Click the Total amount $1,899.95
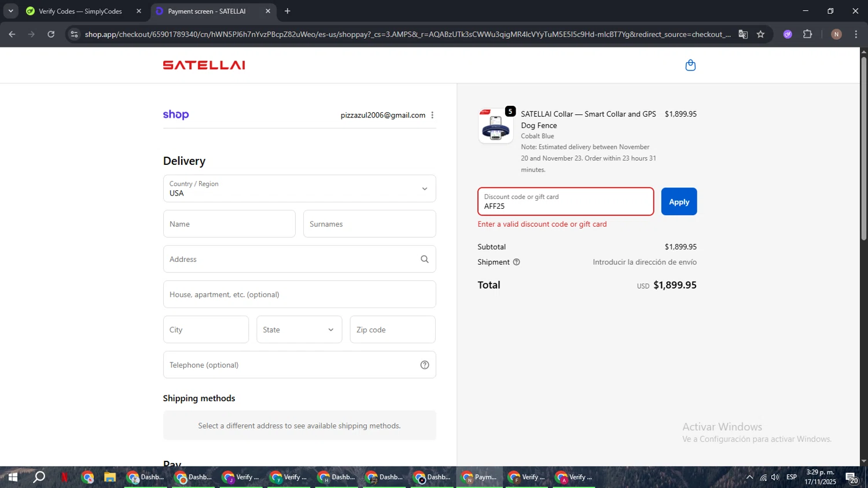This screenshot has height=488, width=868. pyautogui.click(x=675, y=285)
